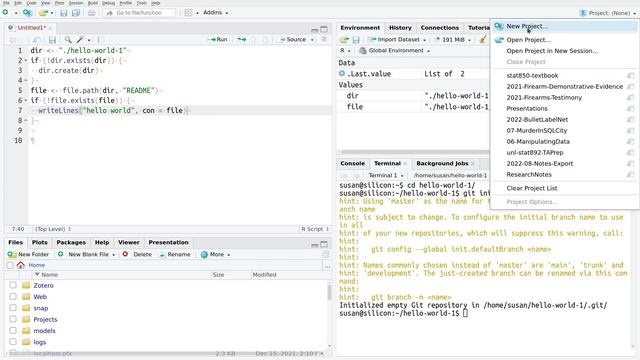The image size is (640, 360).
Task: Click the Home directory icon in the Files pane
Action: [x=21, y=265]
